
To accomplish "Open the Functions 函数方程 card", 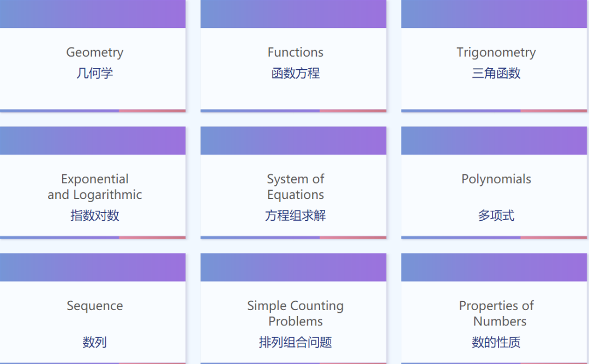I will click(293, 60).
